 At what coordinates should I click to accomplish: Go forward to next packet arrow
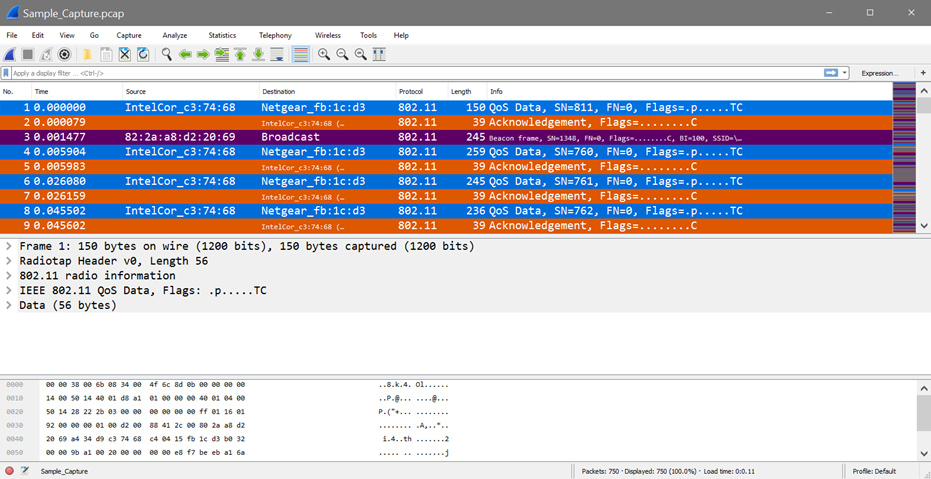tap(203, 55)
